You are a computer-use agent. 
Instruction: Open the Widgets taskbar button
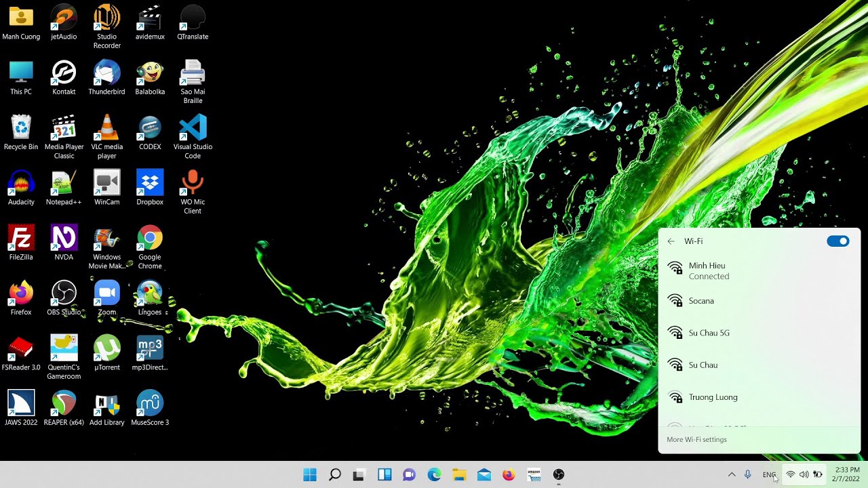tap(384, 474)
